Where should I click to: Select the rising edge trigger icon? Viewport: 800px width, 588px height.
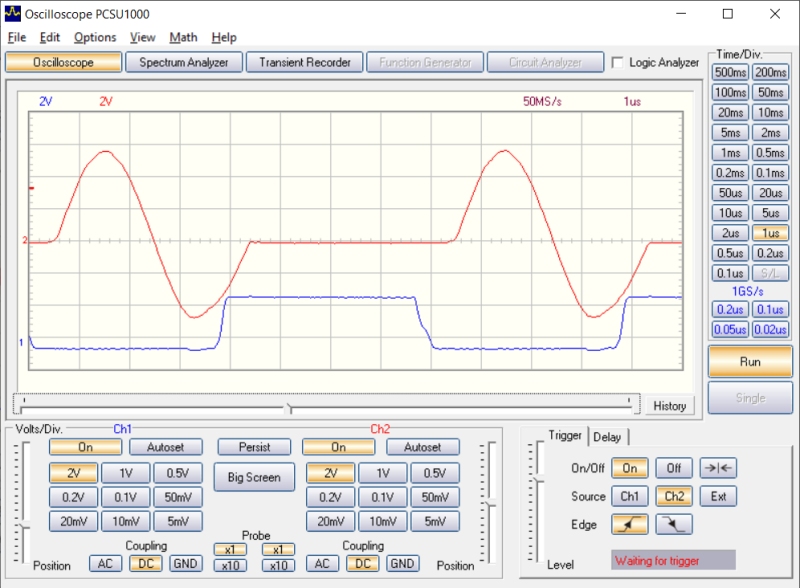point(630,524)
